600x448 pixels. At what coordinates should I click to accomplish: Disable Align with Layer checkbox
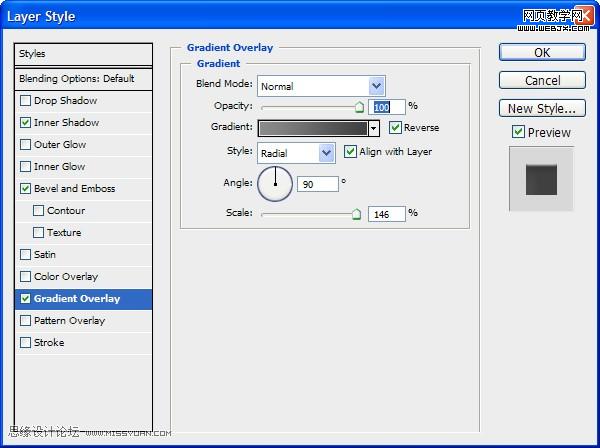click(x=351, y=152)
